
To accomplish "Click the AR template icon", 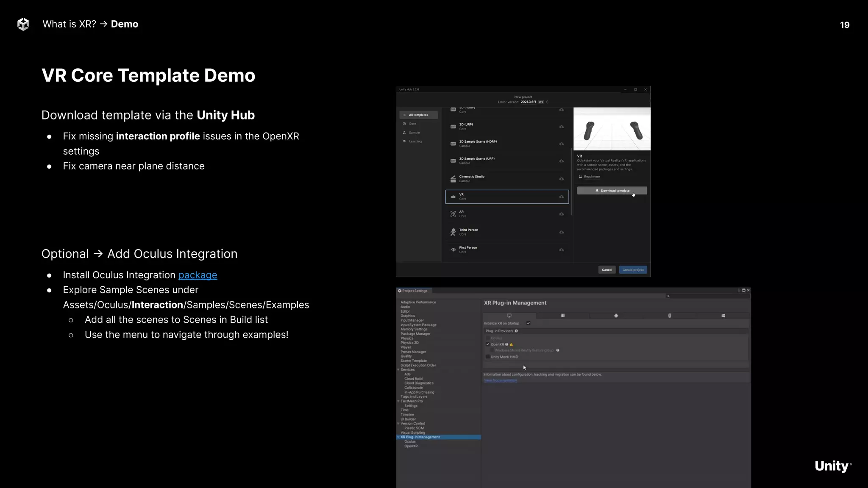I will [x=453, y=214].
